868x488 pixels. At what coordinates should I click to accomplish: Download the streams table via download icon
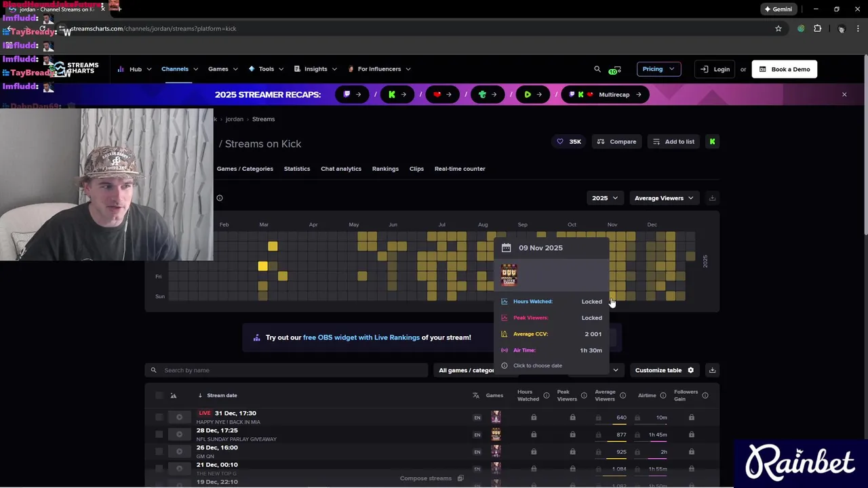click(x=712, y=370)
